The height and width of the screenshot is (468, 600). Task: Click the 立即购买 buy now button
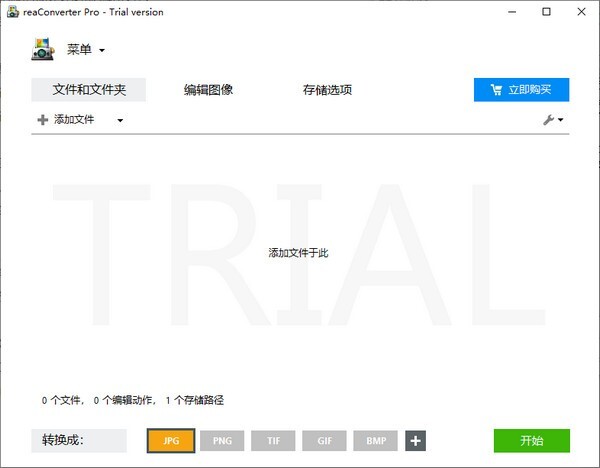pos(521,90)
